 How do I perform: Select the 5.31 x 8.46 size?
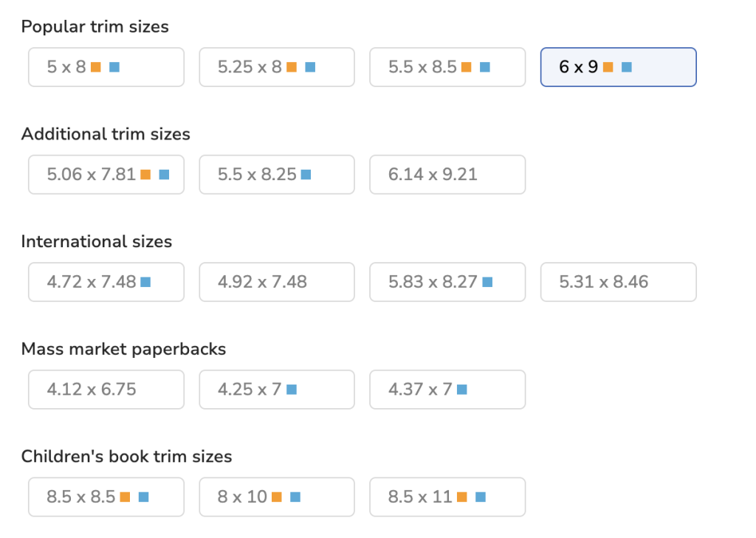click(x=618, y=282)
